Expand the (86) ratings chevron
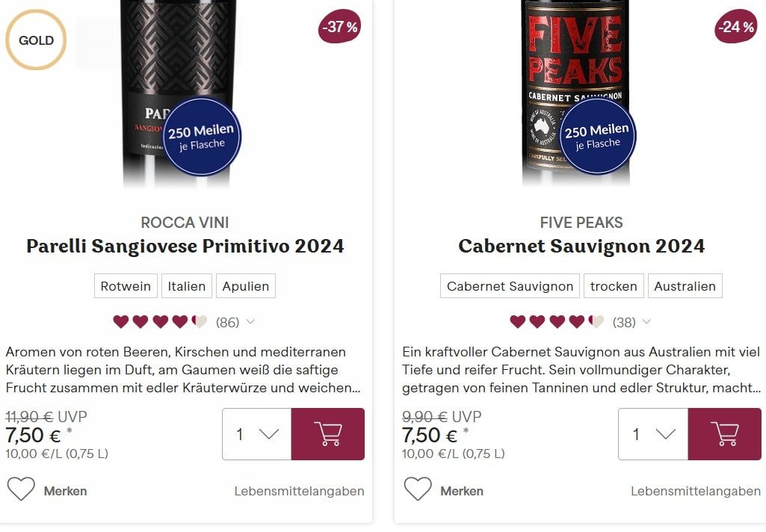This screenshot has height=532, width=766. click(250, 321)
